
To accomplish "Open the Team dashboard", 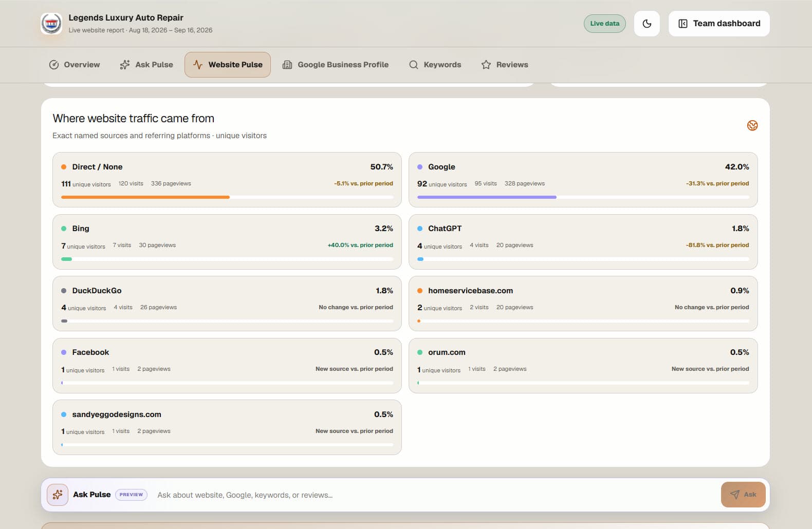I will (719, 24).
